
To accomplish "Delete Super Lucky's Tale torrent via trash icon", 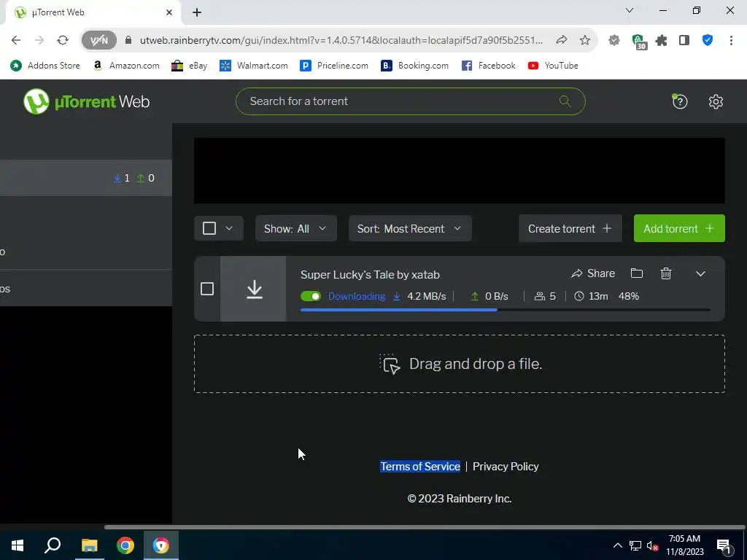I will pyautogui.click(x=666, y=273).
